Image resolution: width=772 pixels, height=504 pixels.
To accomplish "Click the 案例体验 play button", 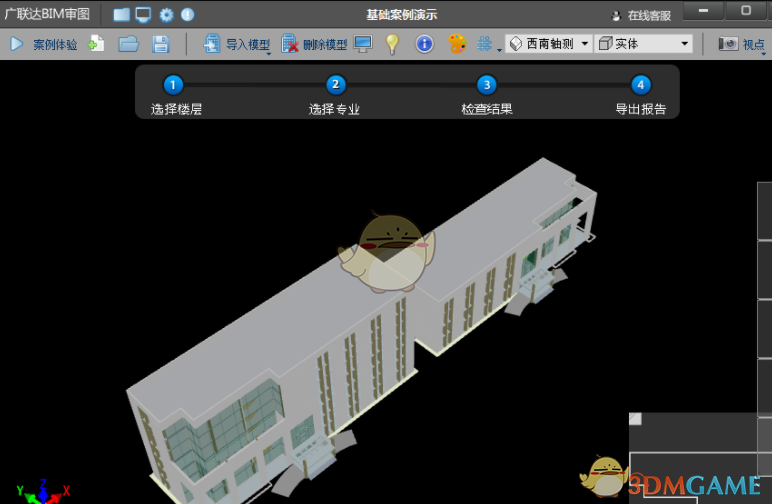I will (x=43, y=44).
